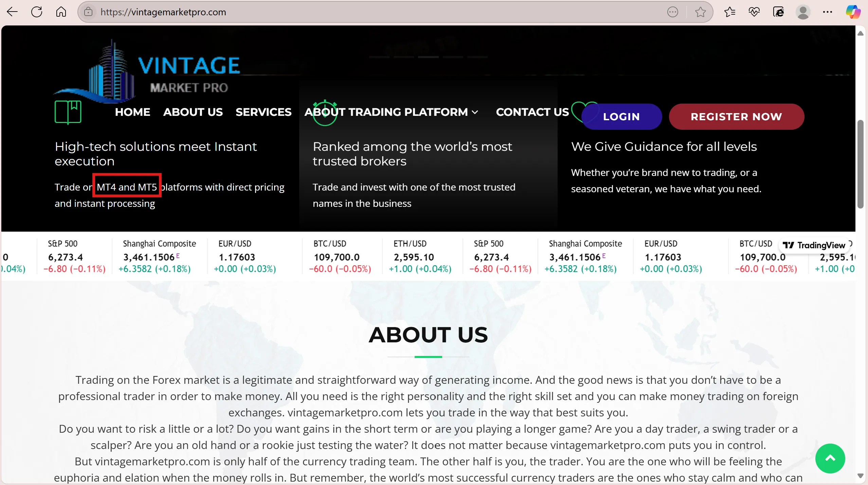
Task: Open the browser profile avatar
Action: pyautogui.click(x=803, y=12)
